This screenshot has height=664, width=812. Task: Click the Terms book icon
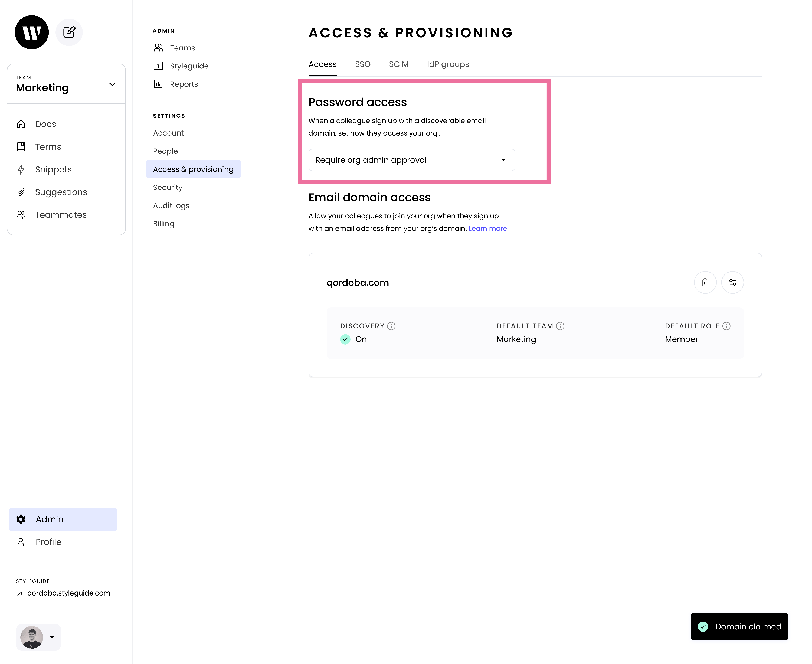21,146
